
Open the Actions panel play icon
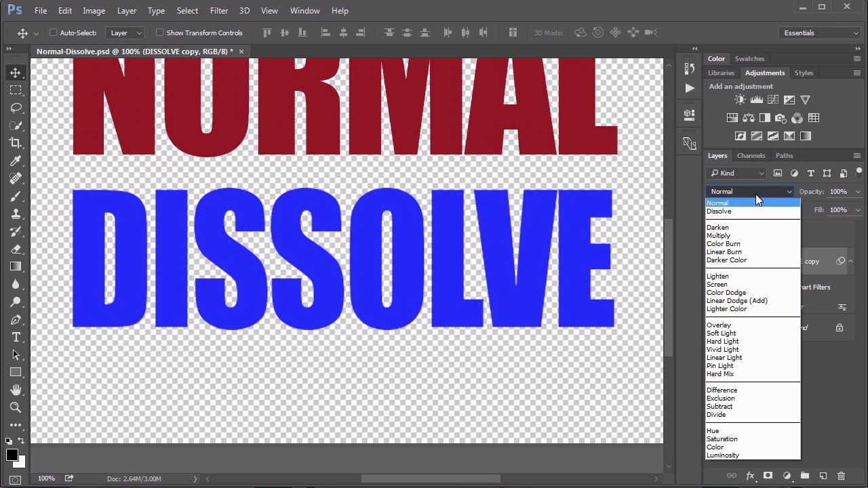[689, 88]
